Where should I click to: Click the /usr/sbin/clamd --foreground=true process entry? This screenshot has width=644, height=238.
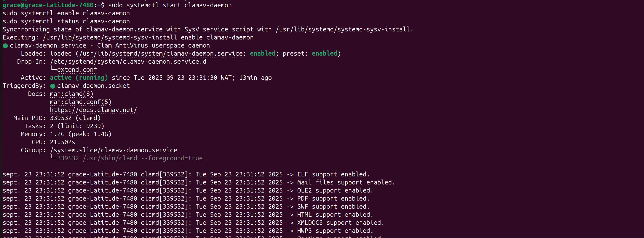(x=143, y=158)
